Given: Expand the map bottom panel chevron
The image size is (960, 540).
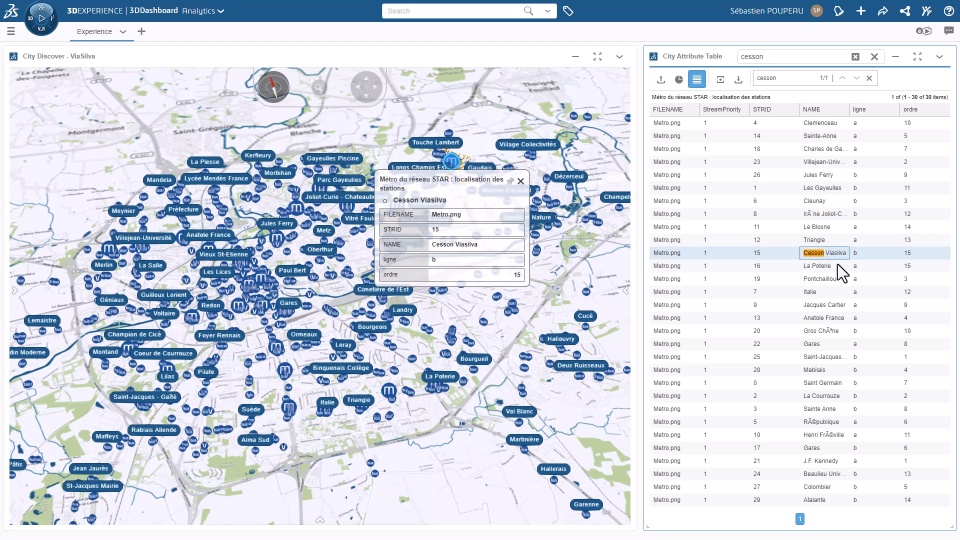Looking at the screenshot, I should point(320,520).
